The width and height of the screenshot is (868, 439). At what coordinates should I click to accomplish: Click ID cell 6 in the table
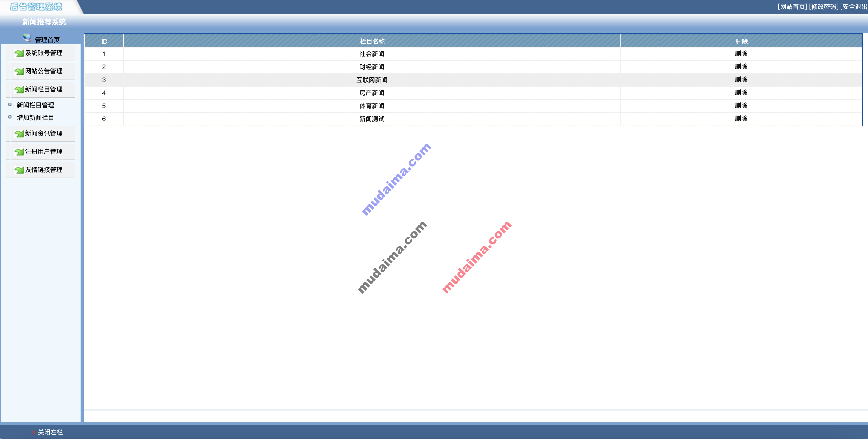pos(104,119)
